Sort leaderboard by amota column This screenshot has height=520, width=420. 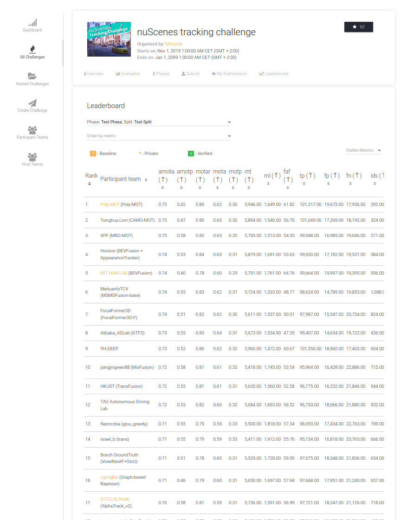(x=162, y=188)
